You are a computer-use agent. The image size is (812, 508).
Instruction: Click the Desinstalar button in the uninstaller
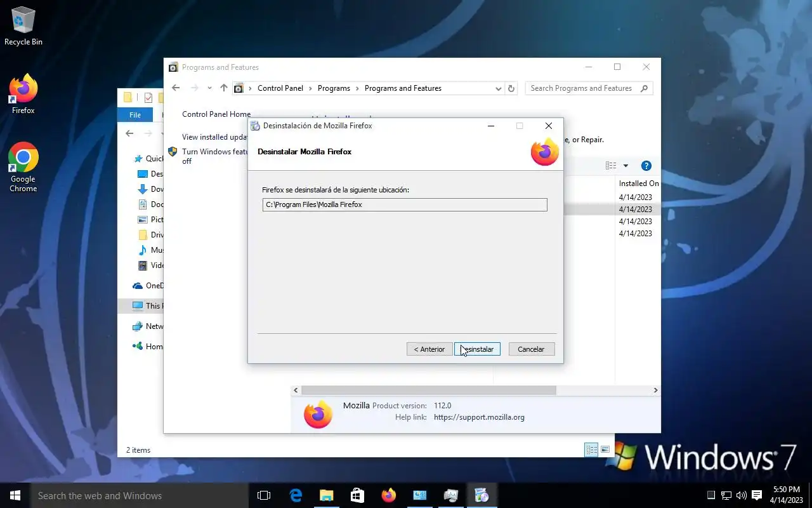[477, 349]
